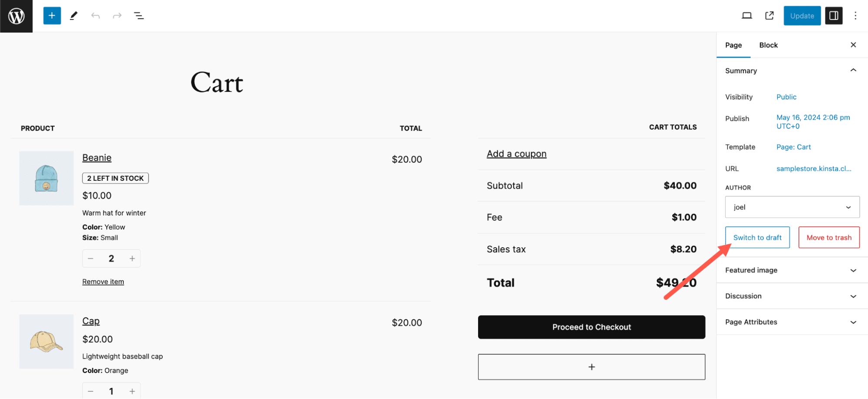Increase Beanie quantity with plus control

click(x=132, y=258)
